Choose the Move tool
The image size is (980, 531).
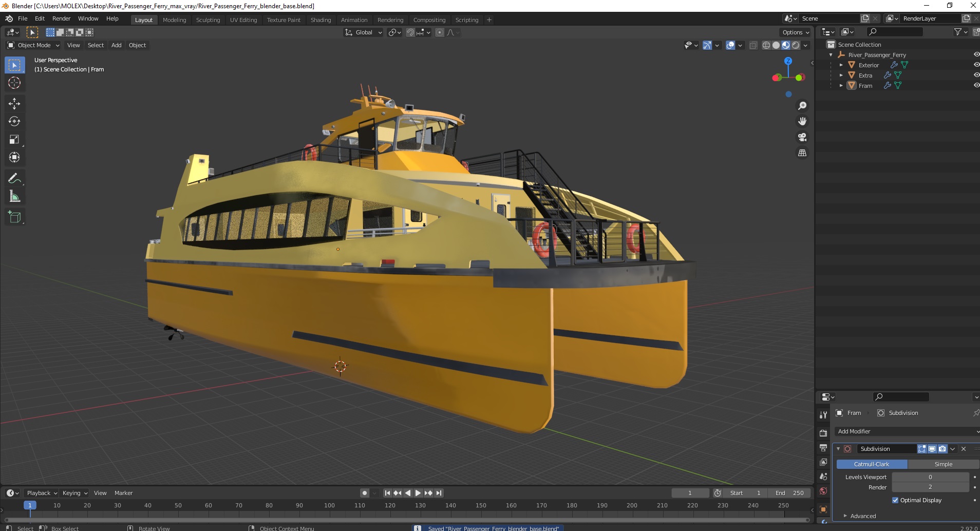click(14, 104)
